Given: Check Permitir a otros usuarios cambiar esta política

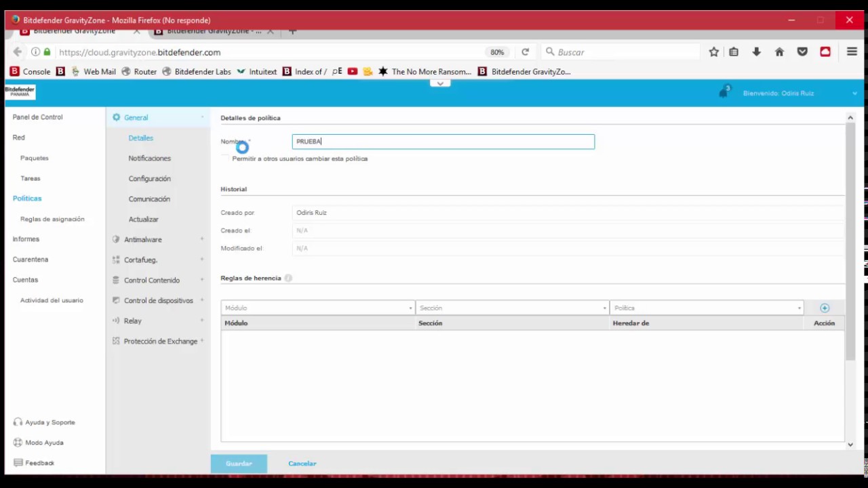Looking at the screenshot, I should tap(225, 159).
